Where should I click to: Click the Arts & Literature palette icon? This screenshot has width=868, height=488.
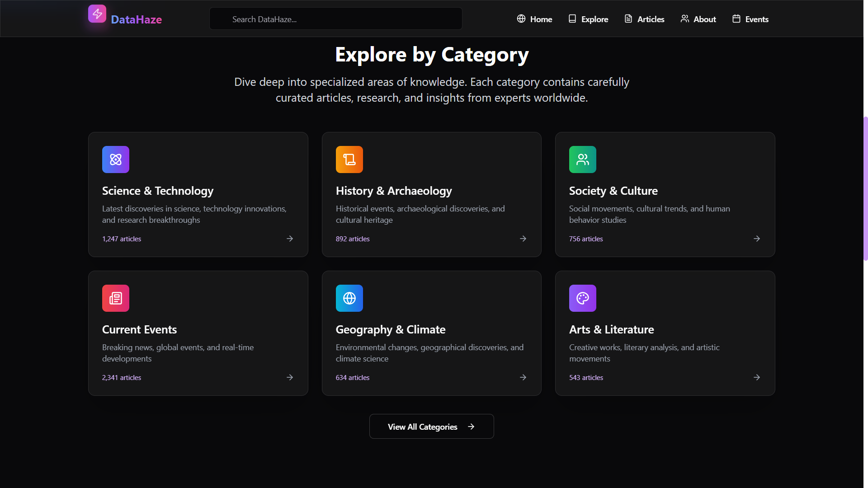point(582,298)
